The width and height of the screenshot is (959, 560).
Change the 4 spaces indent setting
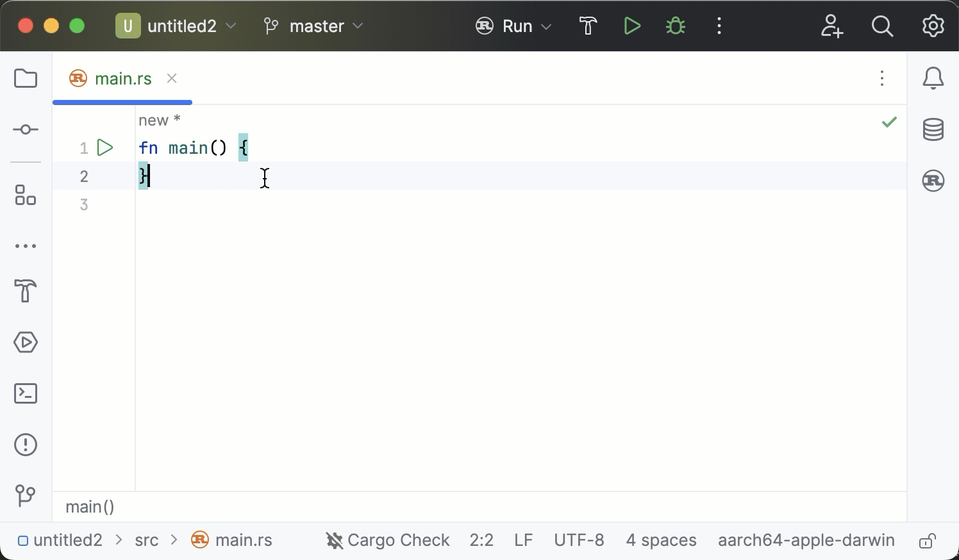661,540
